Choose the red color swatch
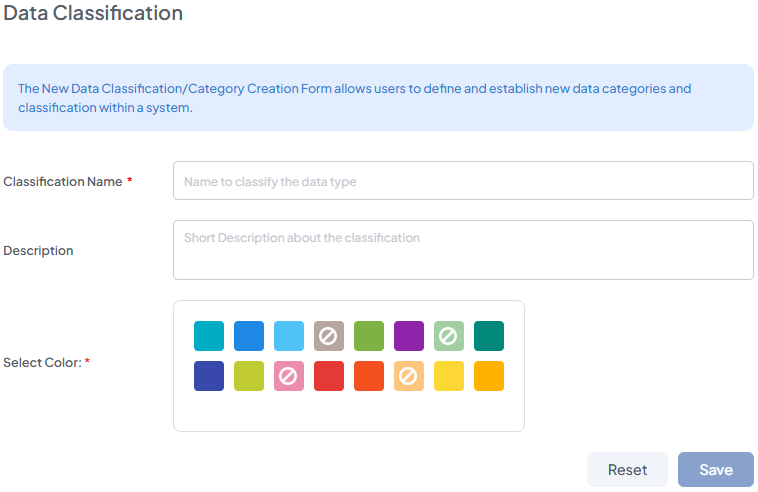758x492 pixels. [329, 376]
